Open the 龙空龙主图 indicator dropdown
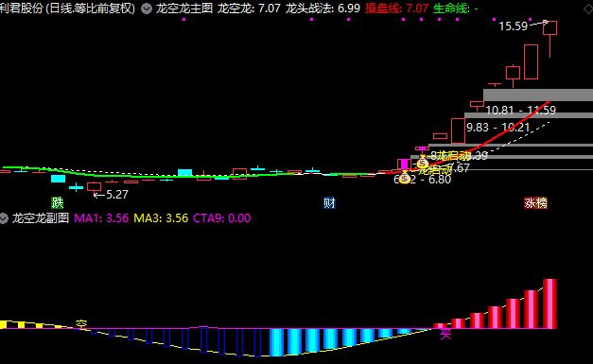 147,9
